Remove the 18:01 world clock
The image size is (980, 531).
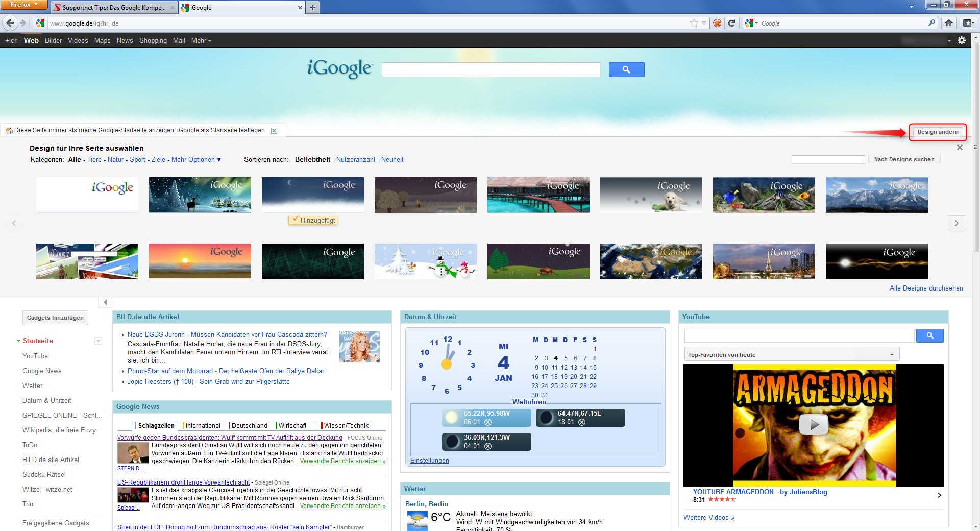(x=582, y=422)
